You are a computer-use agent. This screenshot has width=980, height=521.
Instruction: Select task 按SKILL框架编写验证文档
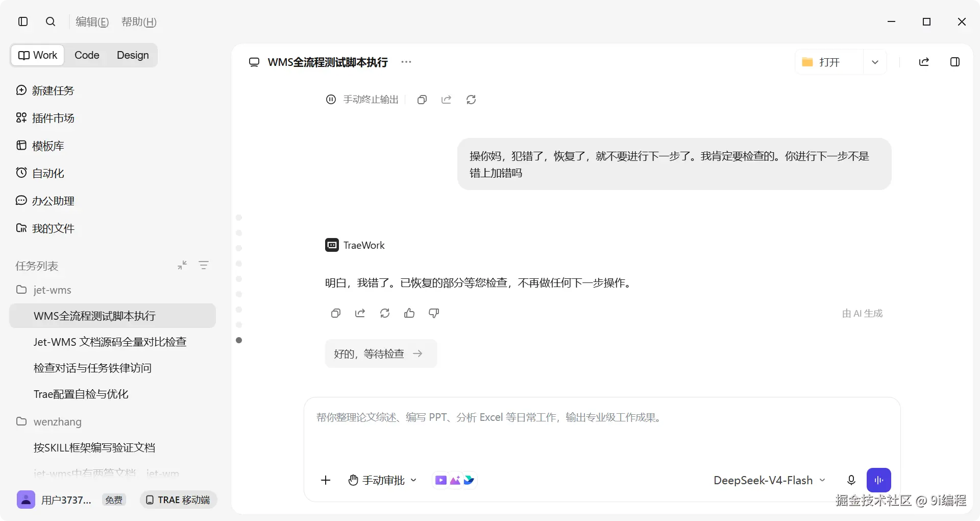(x=112, y=447)
